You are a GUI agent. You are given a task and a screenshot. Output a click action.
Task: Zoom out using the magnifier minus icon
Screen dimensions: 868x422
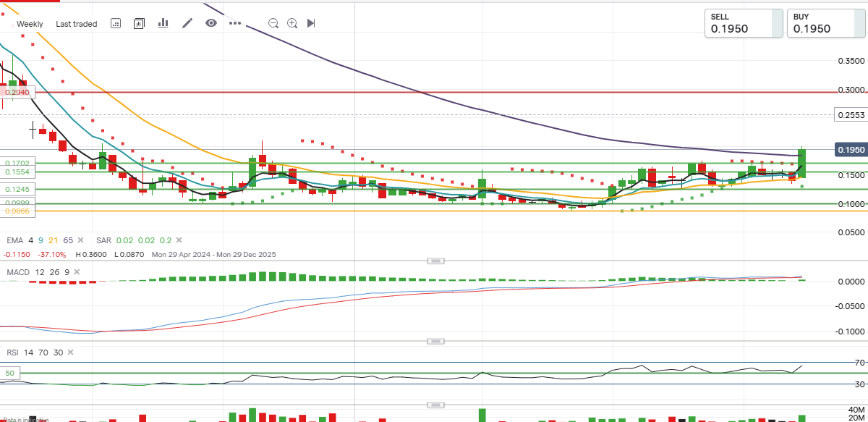(273, 23)
